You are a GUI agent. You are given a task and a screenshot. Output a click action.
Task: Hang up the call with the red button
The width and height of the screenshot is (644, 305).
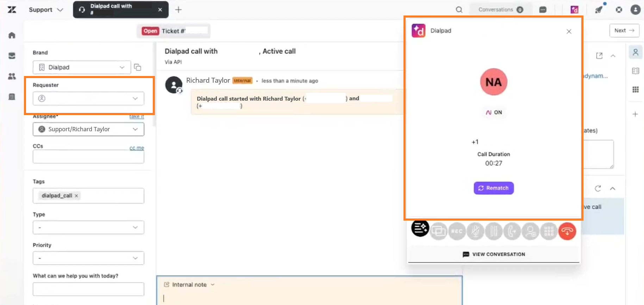click(x=567, y=231)
